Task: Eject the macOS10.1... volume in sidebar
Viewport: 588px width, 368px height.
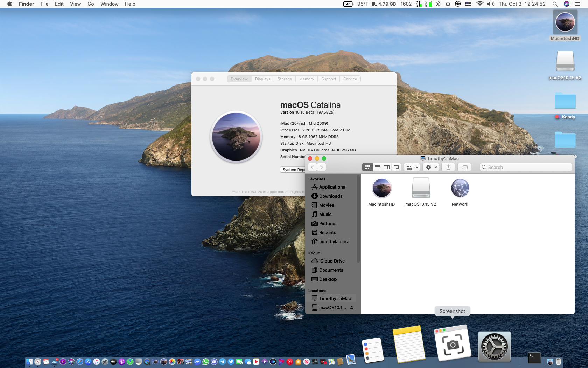Action: 352,307
